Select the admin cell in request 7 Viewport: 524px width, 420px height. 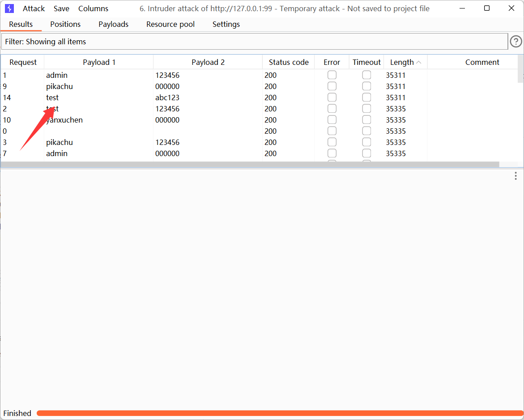click(57, 153)
